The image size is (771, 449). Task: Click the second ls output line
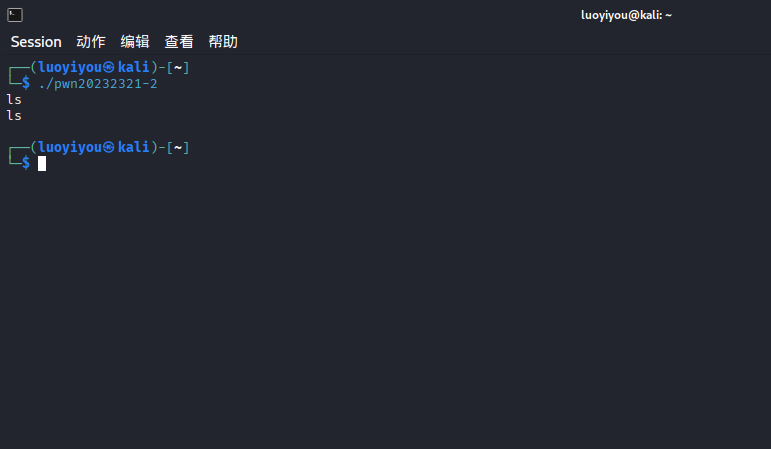(x=14, y=116)
